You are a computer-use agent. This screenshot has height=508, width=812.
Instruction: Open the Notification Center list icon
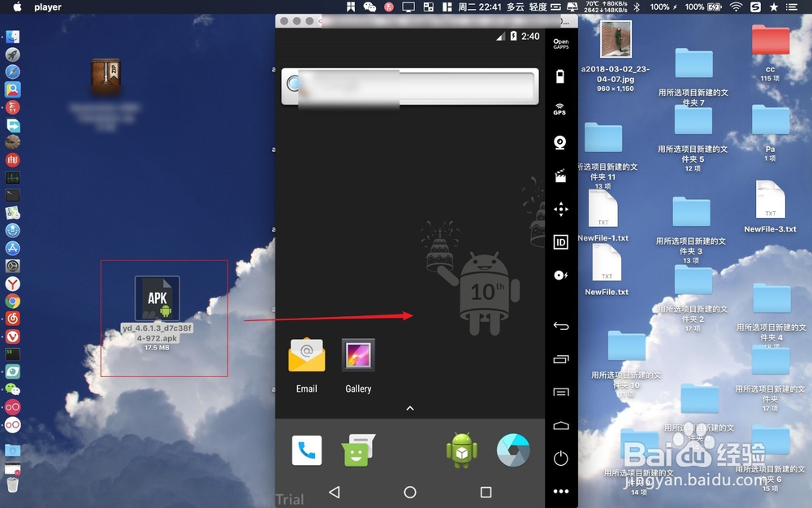[x=792, y=7]
